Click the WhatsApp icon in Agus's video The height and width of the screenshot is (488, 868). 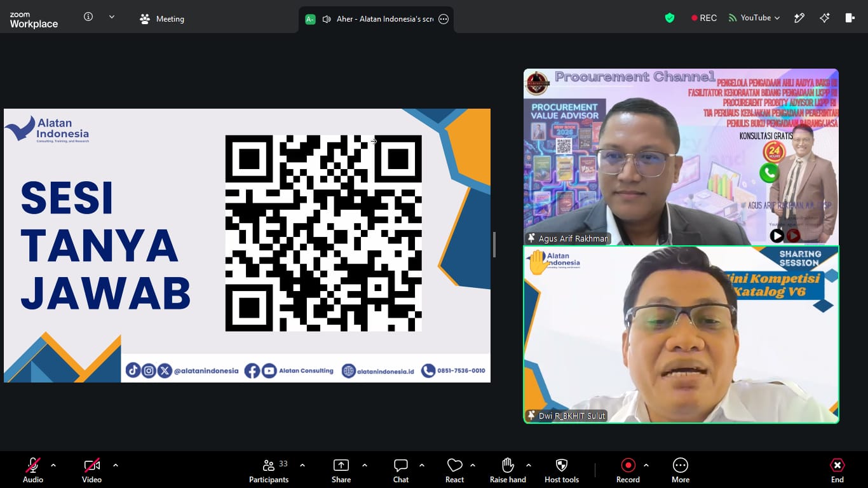(x=770, y=173)
